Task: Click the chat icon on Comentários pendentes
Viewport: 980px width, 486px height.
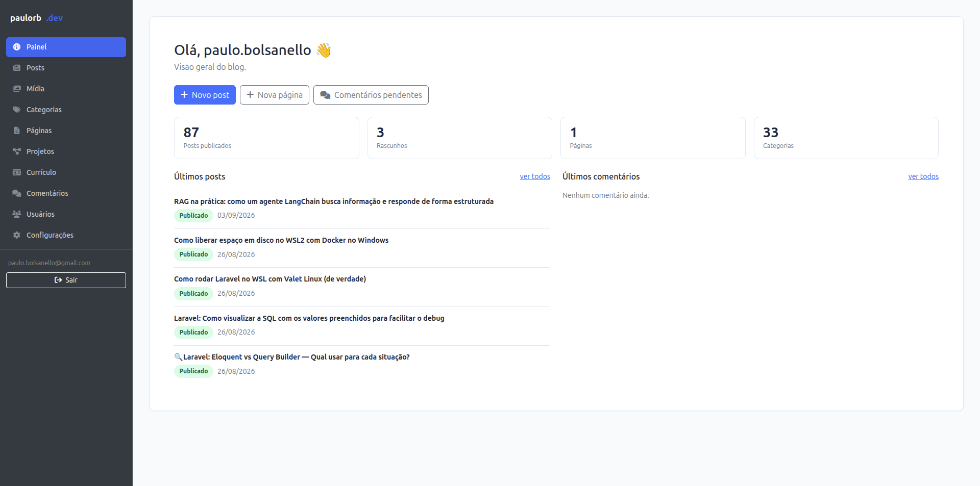Action: coord(325,95)
